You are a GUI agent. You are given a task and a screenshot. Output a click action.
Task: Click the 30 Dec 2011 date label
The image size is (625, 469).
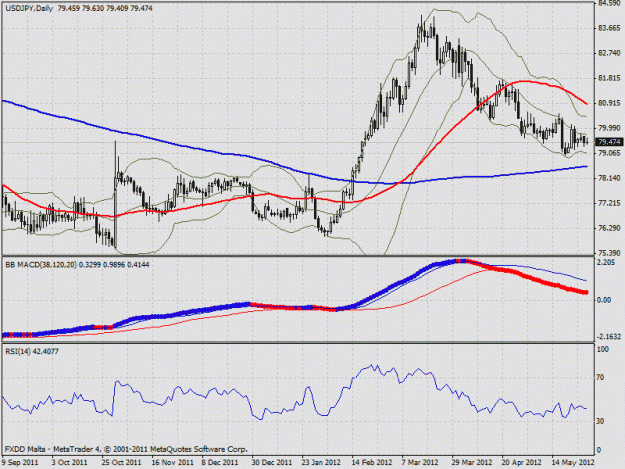[271, 463]
